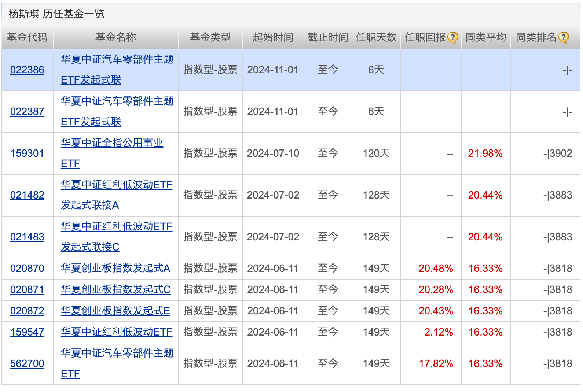Select the 20.43% return value
The height and width of the screenshot is (392, 583).
(436, 311)
